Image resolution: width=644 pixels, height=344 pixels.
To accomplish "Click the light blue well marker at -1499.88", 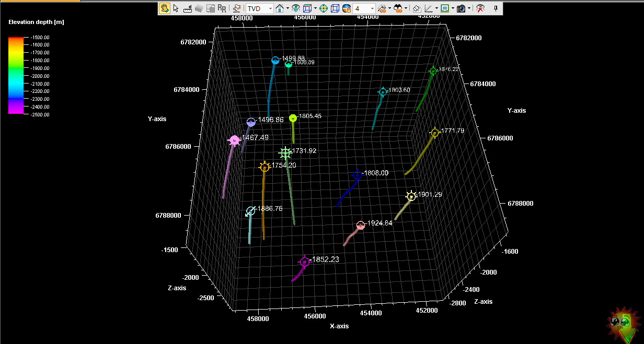I will point(275,61).
